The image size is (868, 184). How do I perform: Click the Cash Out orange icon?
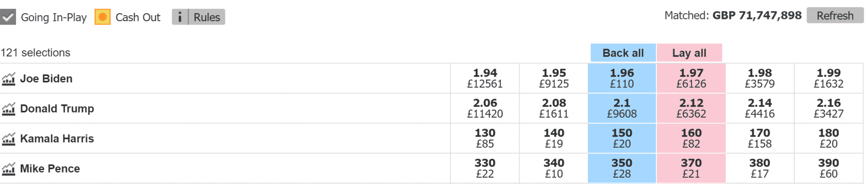(103, 17)
